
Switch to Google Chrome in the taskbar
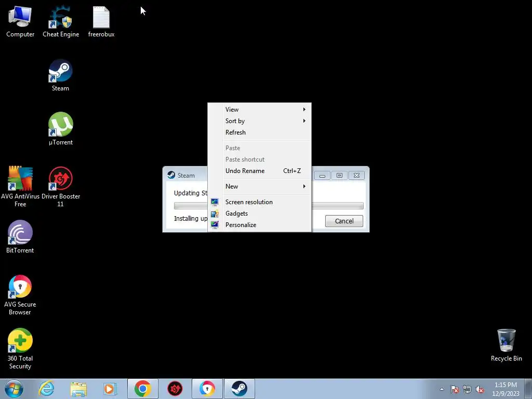tap(142, 389)
